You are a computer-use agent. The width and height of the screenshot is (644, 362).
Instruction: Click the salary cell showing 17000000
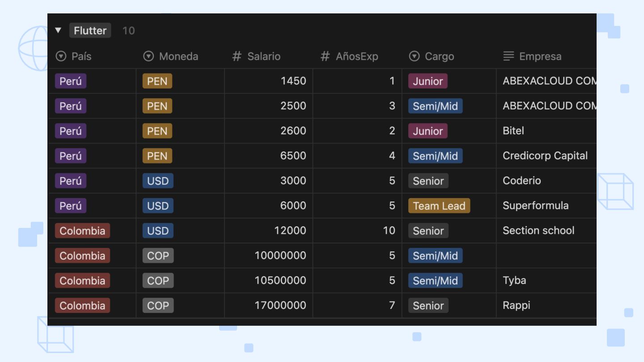tap(280, 306)
